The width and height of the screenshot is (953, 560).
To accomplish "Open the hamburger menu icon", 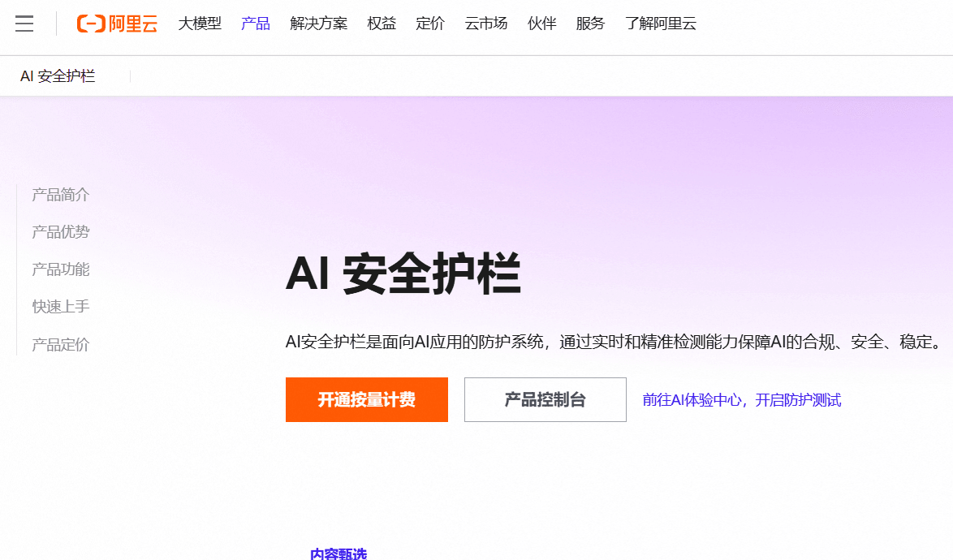I will [24, 24].
